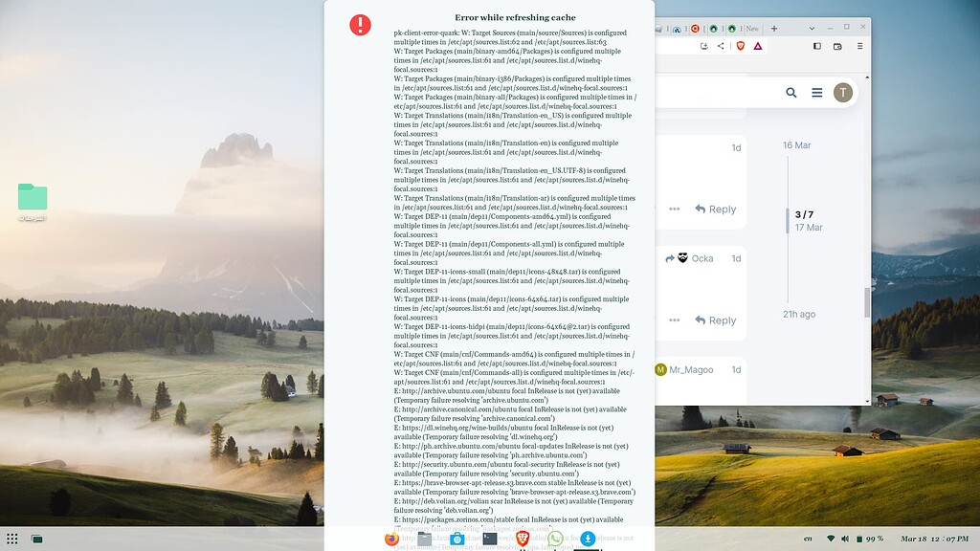Toggle the browser sidebar panel icon
The width and height of the screenshot is (980, 551).
click(x=817, y=46)
